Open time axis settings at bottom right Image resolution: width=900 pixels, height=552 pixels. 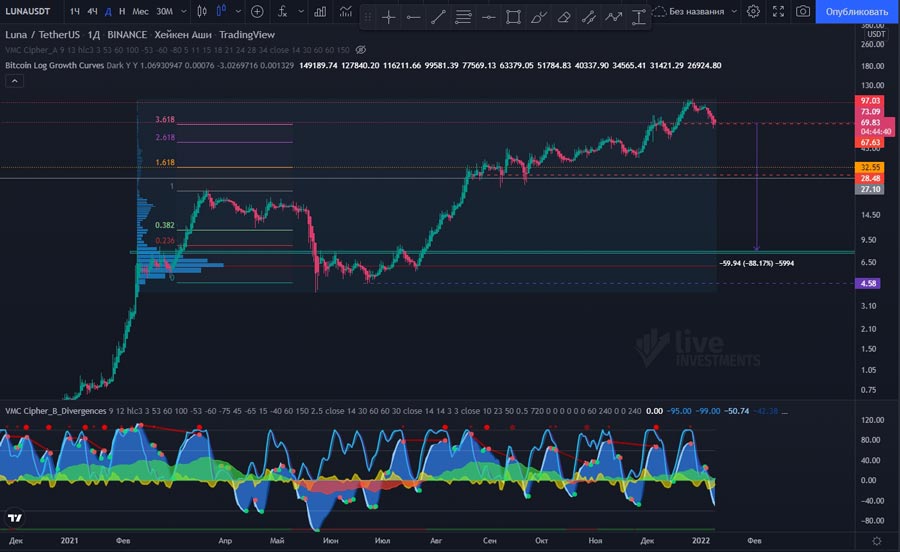tap(875, 540)
